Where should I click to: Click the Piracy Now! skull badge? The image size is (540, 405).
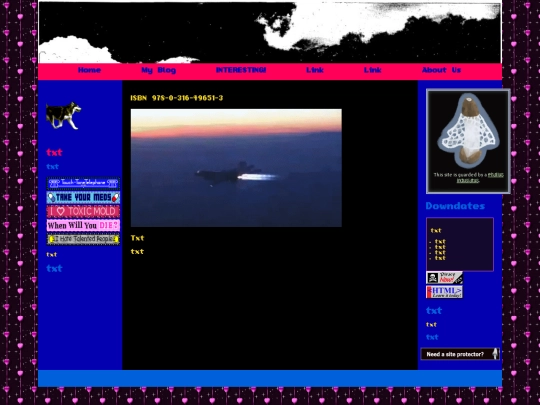pyautogui.click(x=444, y=278)
